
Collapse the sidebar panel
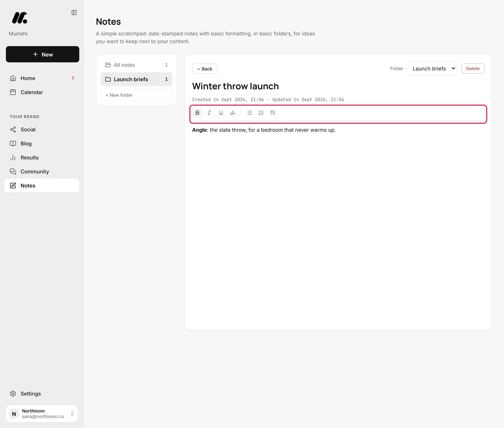pos(74,13)
